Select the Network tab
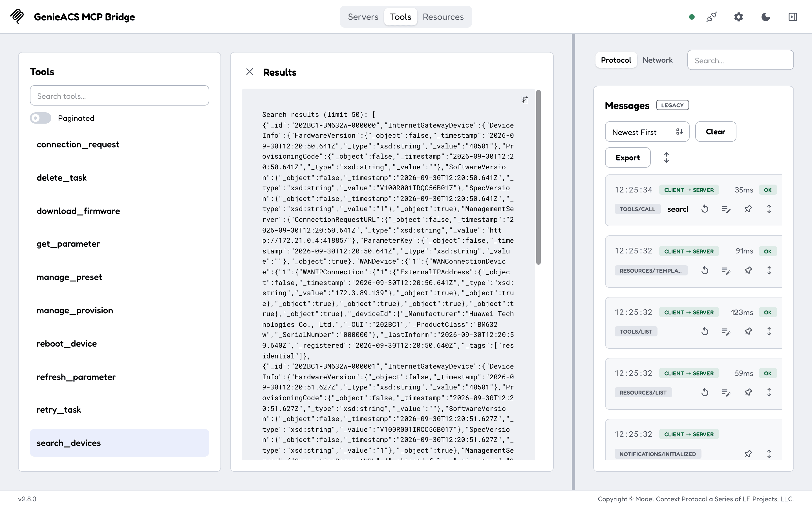The width and height of the screenshot is (812, 508). (657, 60)
